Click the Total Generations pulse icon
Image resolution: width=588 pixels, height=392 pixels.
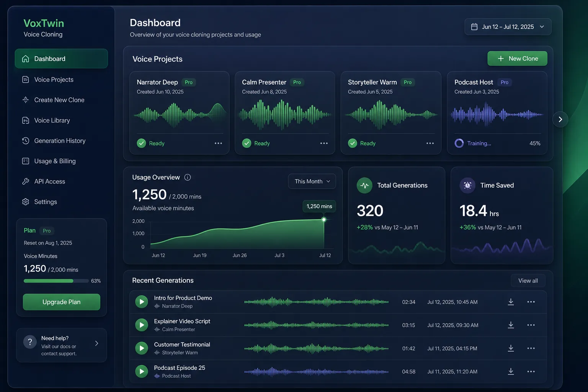364,185
